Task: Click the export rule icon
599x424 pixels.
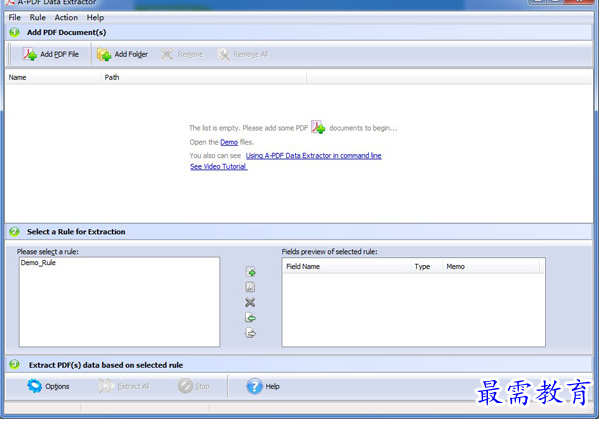Action: [x=250, y=333]
